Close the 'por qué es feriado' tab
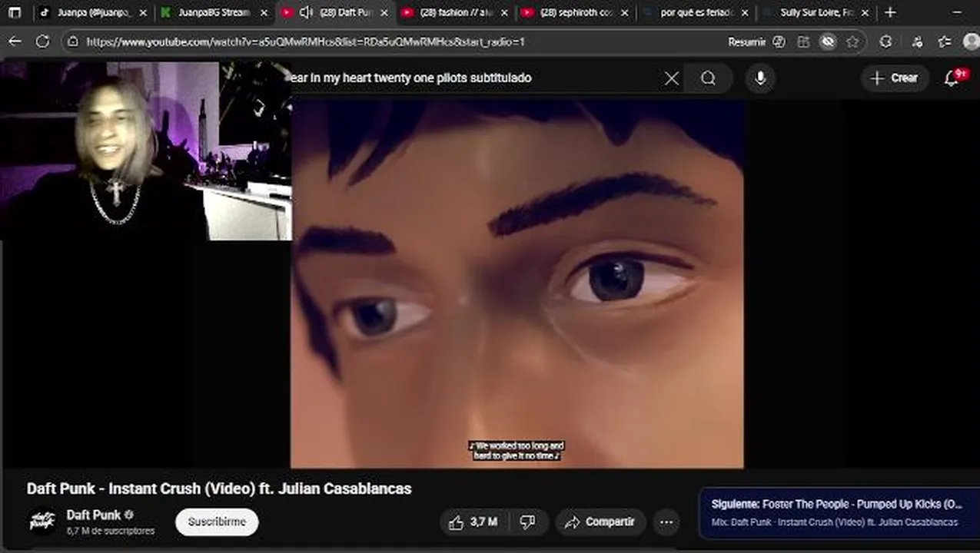 [745, 12]
